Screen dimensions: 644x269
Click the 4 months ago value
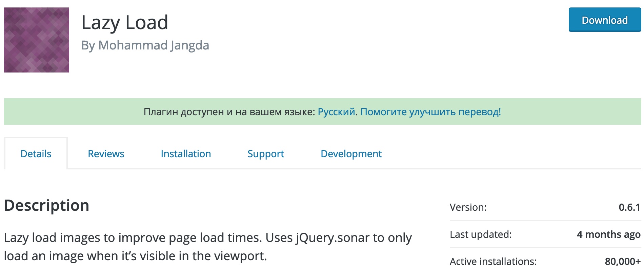point(609,234)
